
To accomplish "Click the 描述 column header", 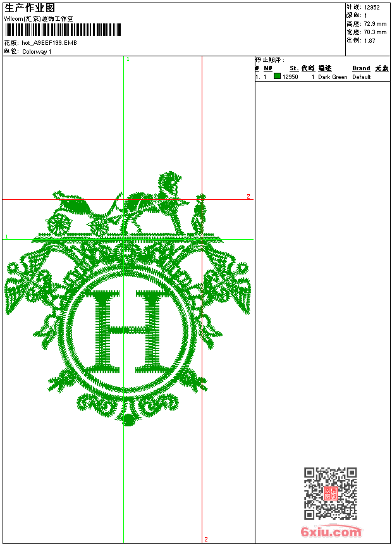I will pyautogui.click(x=325, y=68).
